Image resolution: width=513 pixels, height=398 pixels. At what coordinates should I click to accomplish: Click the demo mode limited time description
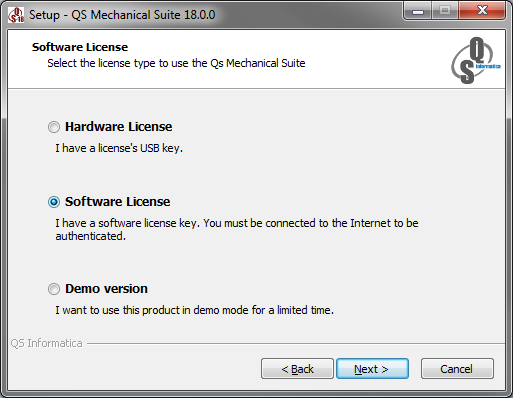point(194,310)
